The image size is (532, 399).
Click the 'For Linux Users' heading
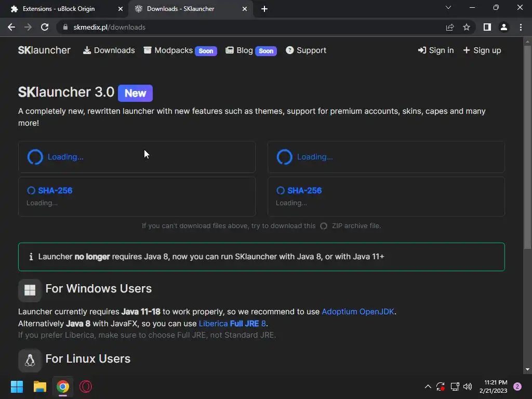click(x=88, y=358)
